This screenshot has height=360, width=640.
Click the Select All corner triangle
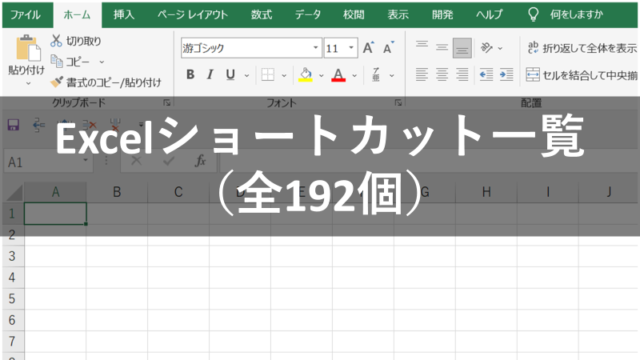14,192
